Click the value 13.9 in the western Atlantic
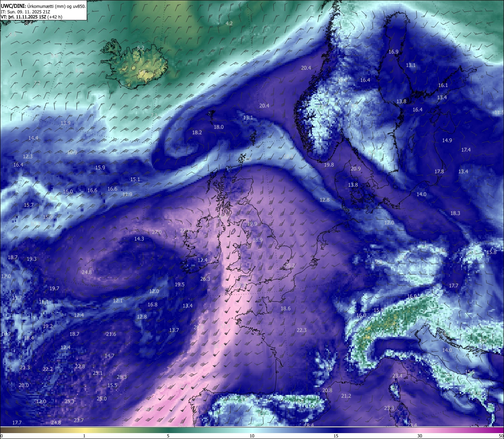Viewport: 504px width, 439px height. pyautogui.click(x=65, y=123)
